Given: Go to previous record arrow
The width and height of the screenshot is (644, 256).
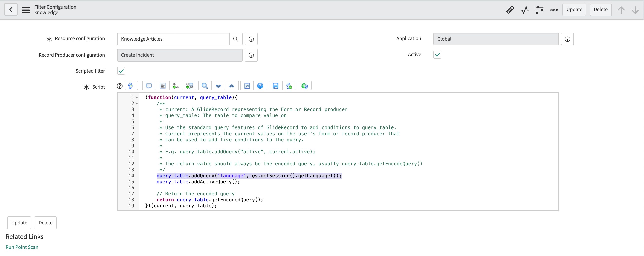Looking at the screenshot, I should [x=621, y=10].
